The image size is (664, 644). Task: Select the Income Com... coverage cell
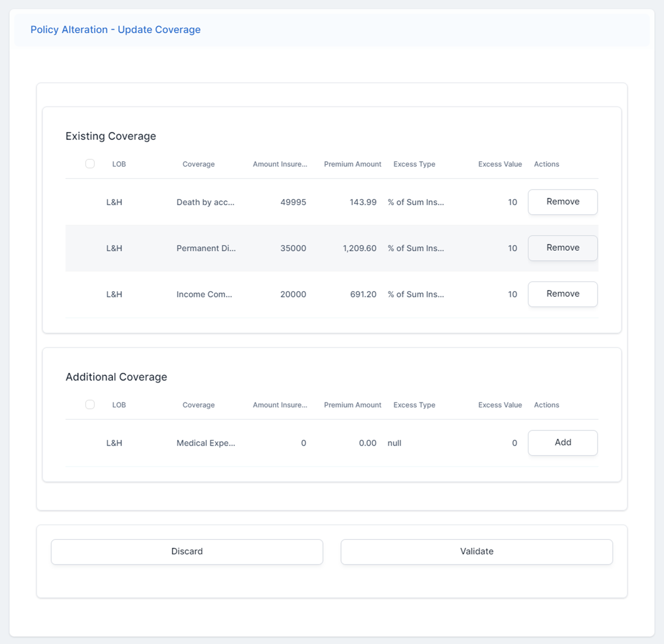coord(204,294)
